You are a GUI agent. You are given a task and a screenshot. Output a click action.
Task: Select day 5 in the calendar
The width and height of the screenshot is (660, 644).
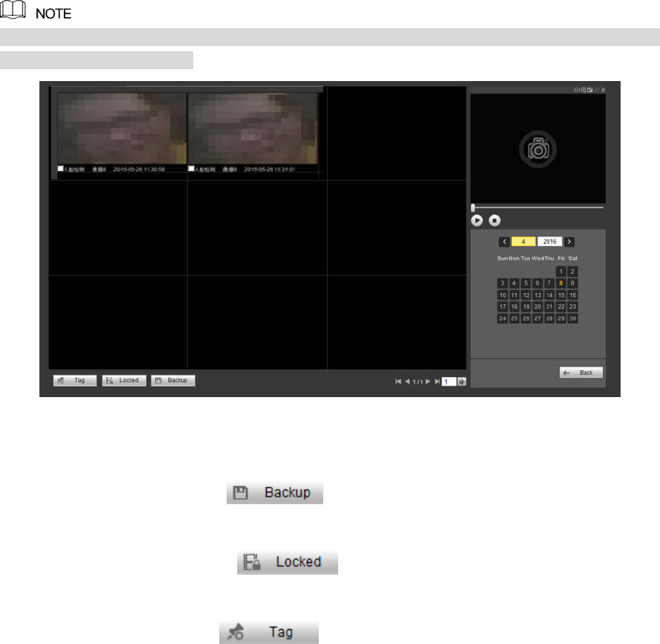point(525,283)
